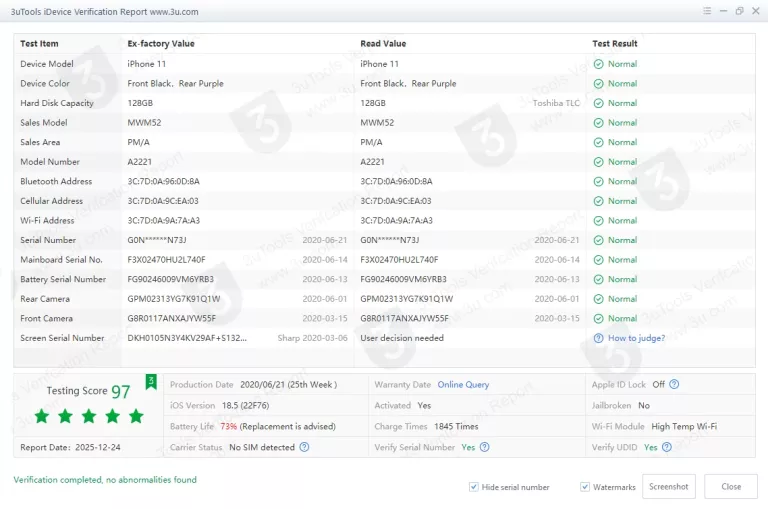The image size is (768, 509).
Task: Toggle the Watermarks checkbox
Action: 585,487
